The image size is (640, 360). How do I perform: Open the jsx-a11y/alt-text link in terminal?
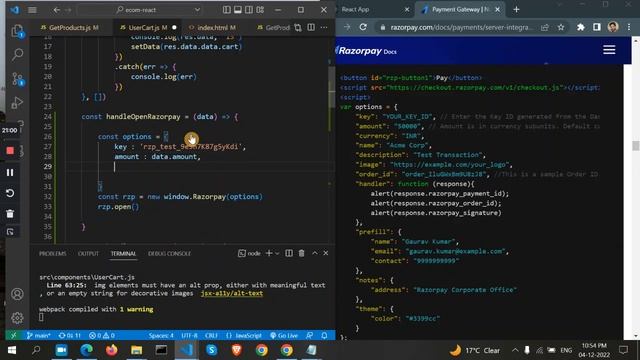[x=232, y=293]
